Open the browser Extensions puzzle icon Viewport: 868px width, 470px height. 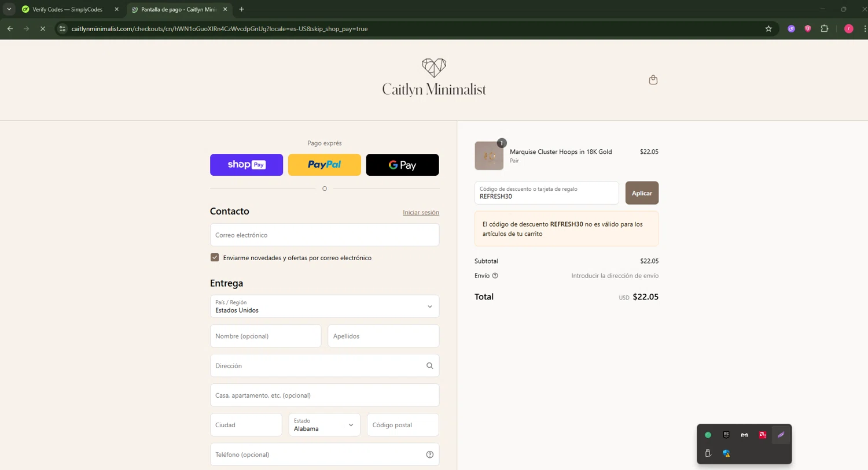(x=825, y=28)
